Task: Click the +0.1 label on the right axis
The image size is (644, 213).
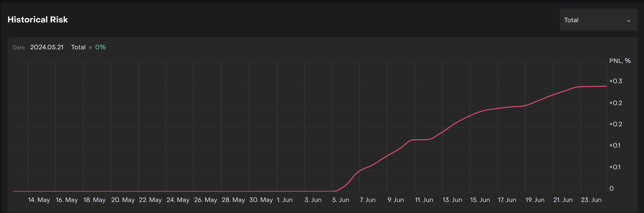Action: [615, 145]
